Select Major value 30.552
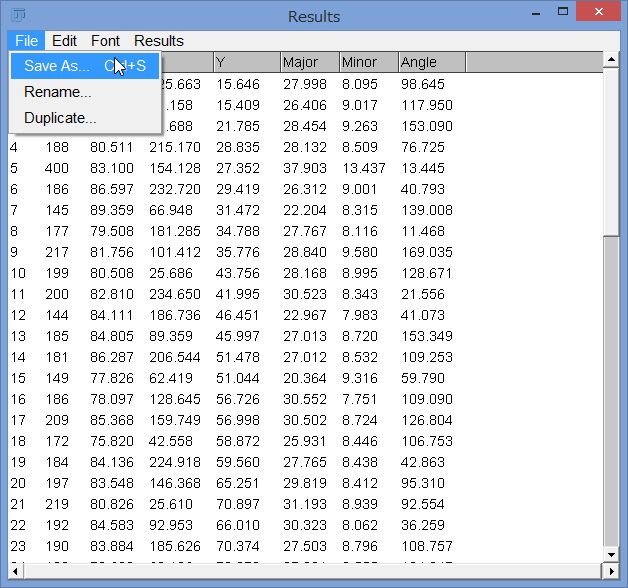628x588 pixels. tap(305, 399)
